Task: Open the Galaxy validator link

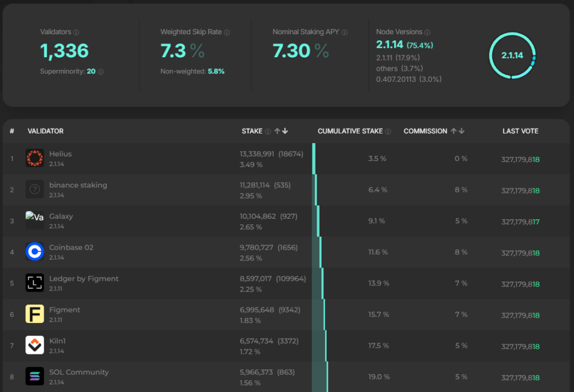Action: [x=61, y=216]
